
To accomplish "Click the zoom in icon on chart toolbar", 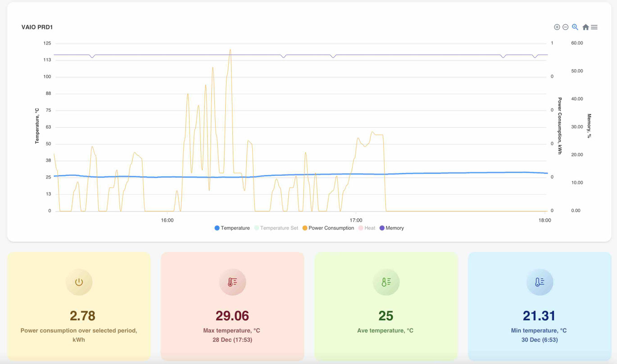I will coord(557,27).
